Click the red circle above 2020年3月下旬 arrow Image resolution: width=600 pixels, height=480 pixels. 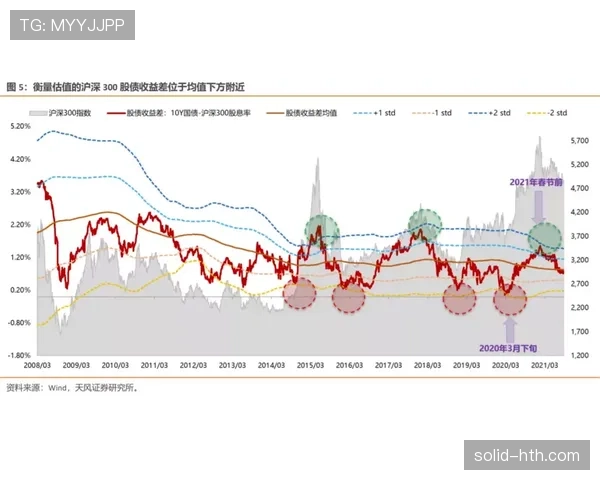click(x=510, y=297)
